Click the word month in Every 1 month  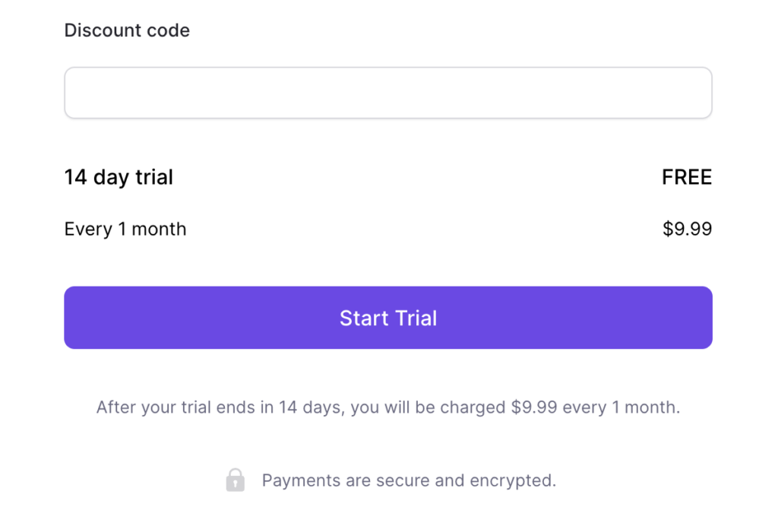click(x=159, y=229)
